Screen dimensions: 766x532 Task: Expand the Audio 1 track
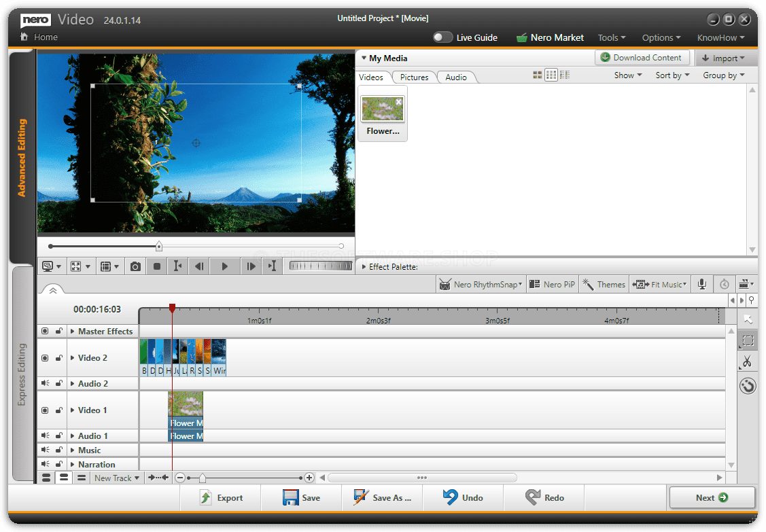pyautogui.click(x=72, y=436)
